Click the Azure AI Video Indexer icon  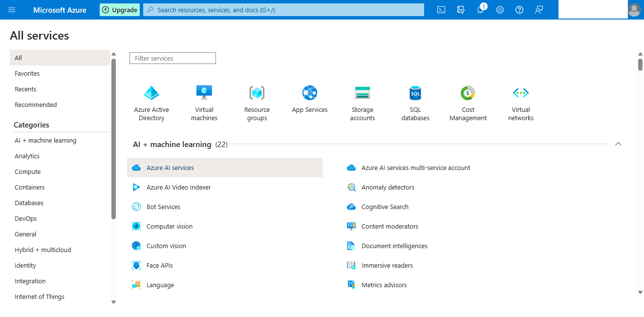click(136, 187)
